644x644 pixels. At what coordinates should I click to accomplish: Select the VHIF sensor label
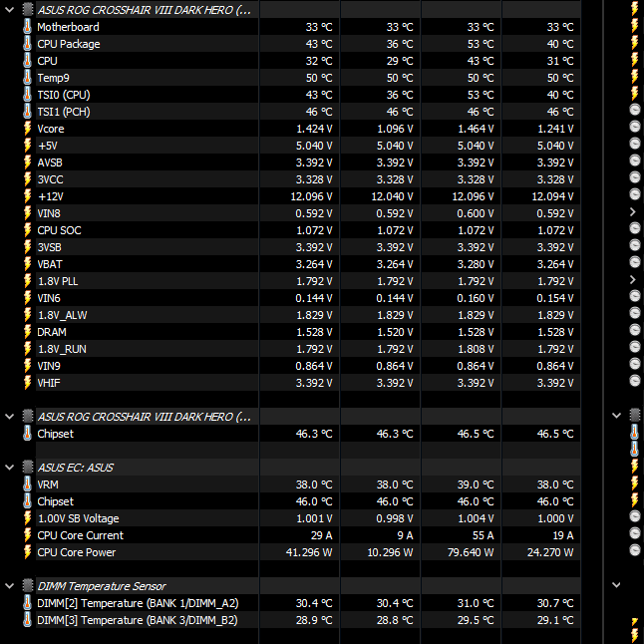pos(49,383)
